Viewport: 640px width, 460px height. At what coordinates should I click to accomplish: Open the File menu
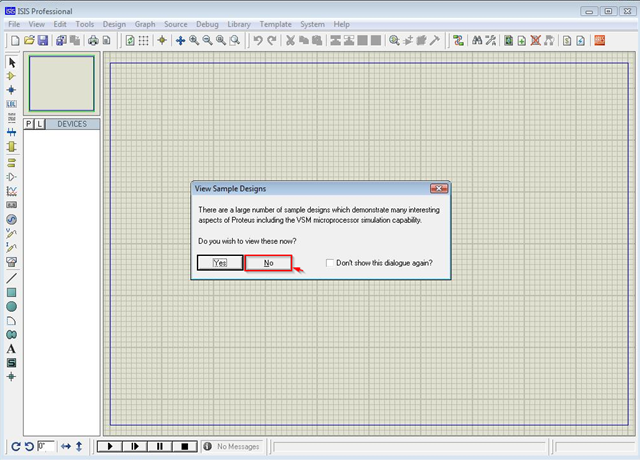click(14, 24)
